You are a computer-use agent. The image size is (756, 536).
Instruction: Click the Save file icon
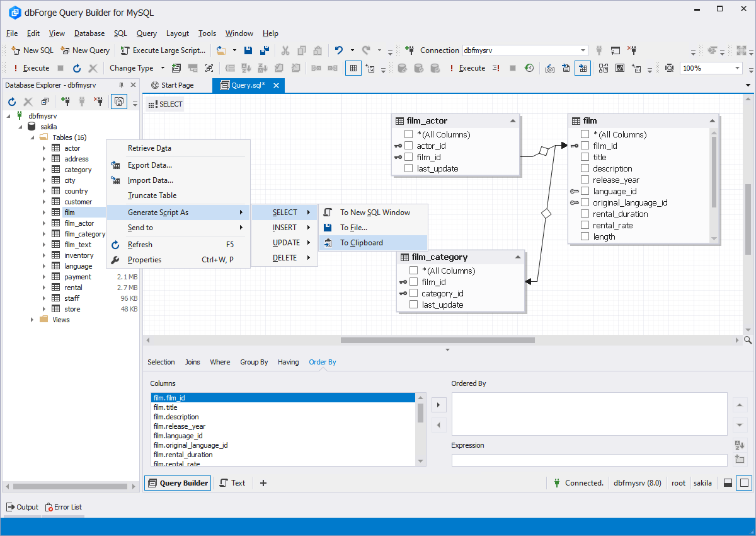[248, 50]
